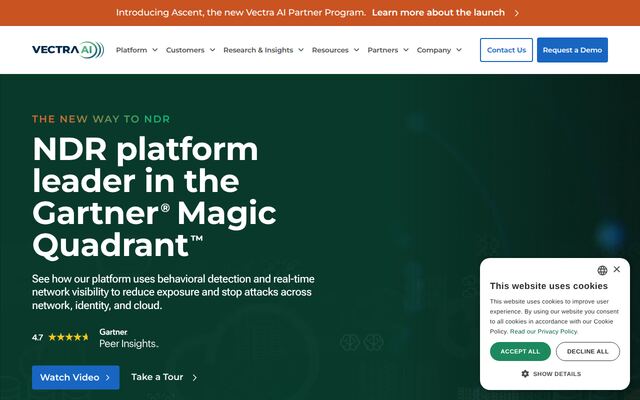Click the five-star rating icons
Screen dimensions: 640x400
point(68,337)
